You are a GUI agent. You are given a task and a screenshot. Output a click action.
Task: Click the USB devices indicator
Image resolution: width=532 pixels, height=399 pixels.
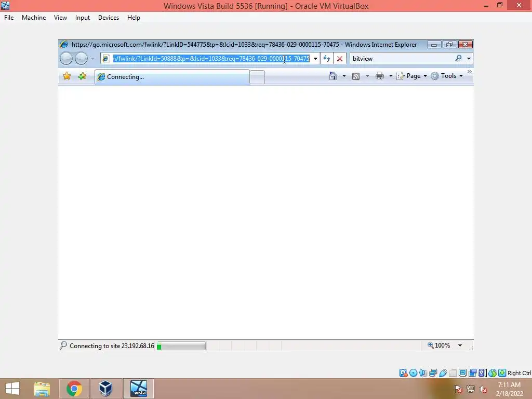click(x=443, y=373)
